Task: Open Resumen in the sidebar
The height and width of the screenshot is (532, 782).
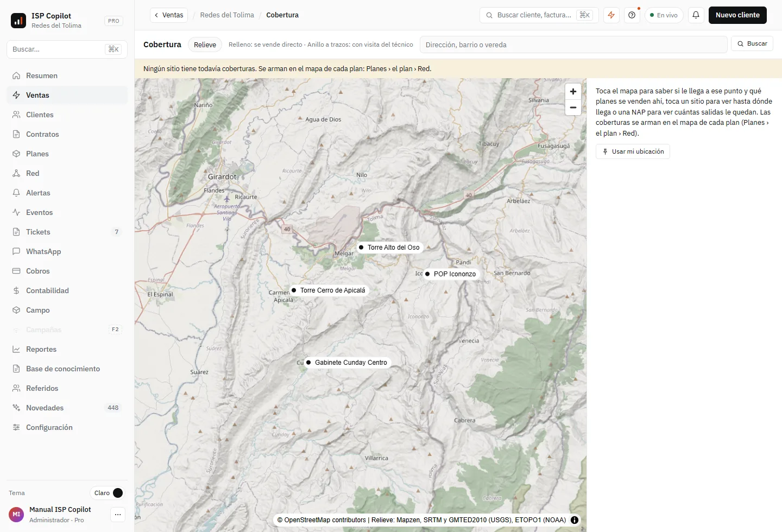Action: pos(67,75)
